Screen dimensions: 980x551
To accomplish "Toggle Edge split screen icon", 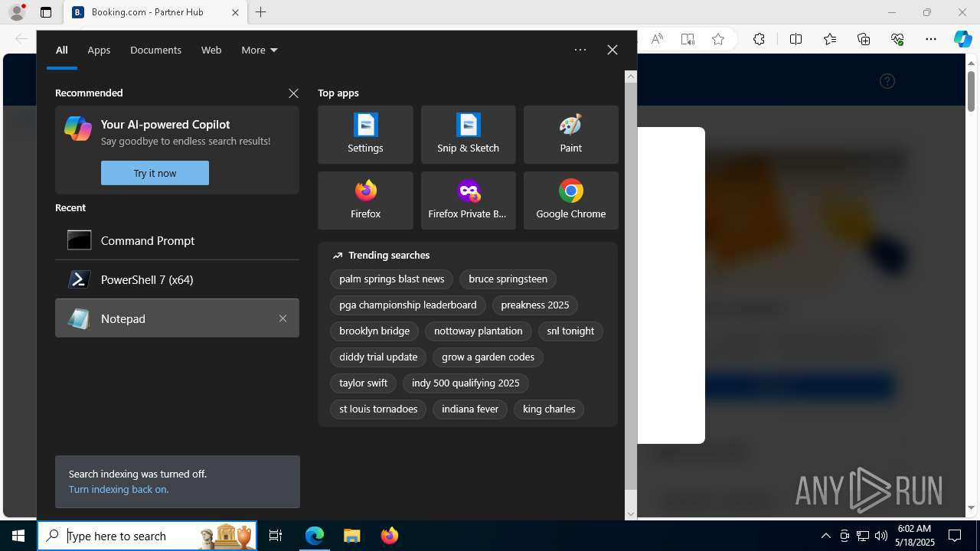I will click(x=796, y=39).
